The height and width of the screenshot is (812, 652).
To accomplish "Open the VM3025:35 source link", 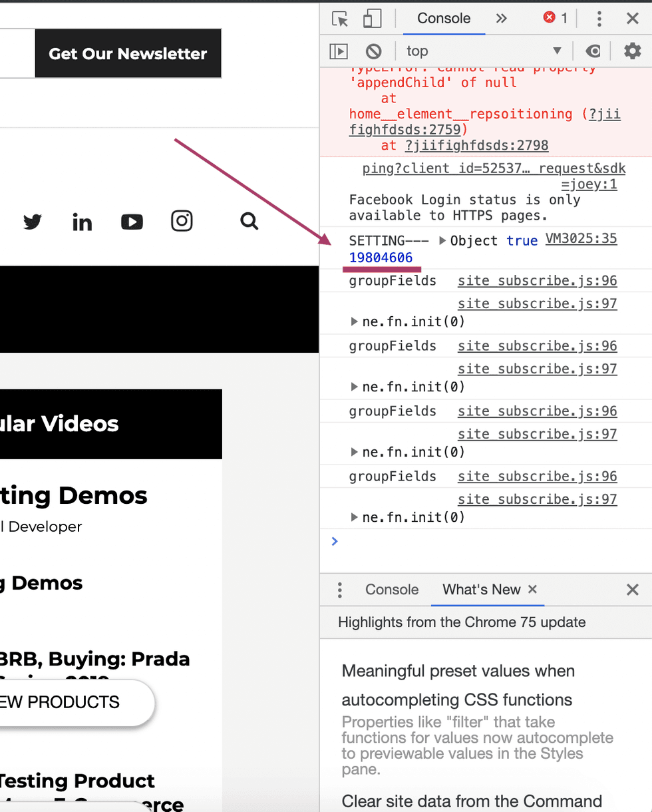I will (581, 238).
